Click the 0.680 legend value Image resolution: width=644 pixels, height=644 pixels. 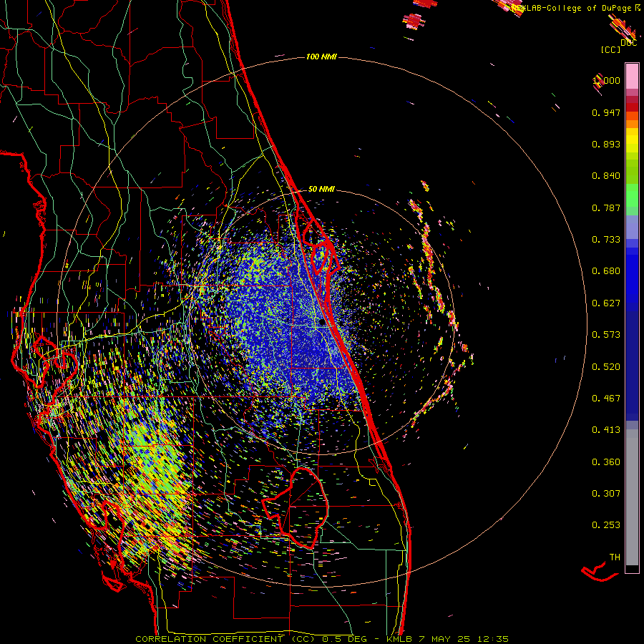pos(606,271)
